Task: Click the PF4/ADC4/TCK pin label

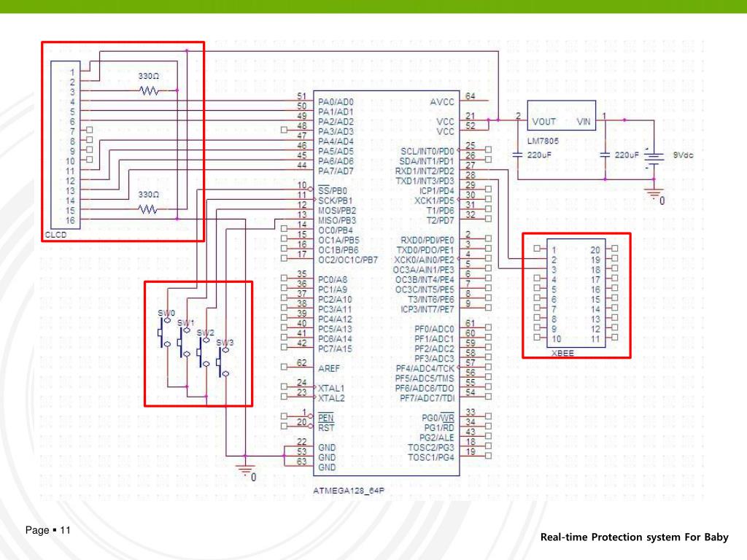Action: tap(425, 368)
